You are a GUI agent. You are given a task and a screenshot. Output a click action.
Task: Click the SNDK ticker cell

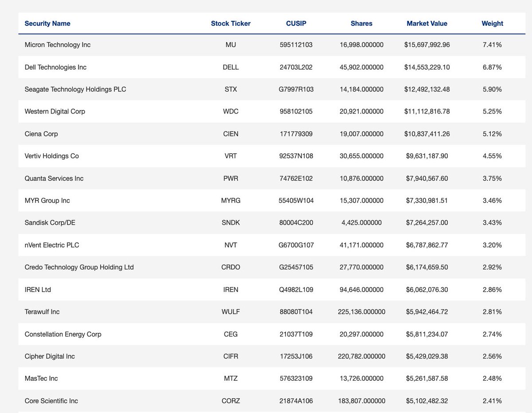[231, 223]
